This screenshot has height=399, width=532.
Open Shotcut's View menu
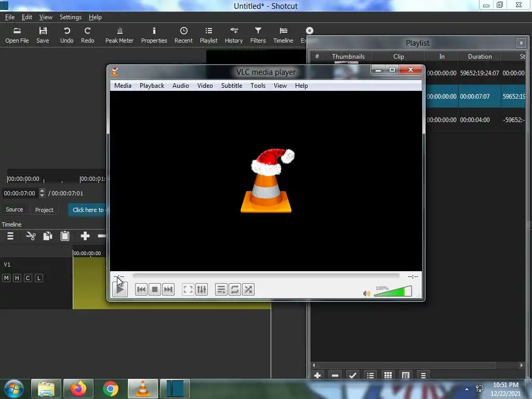click(x=46, y=17)
